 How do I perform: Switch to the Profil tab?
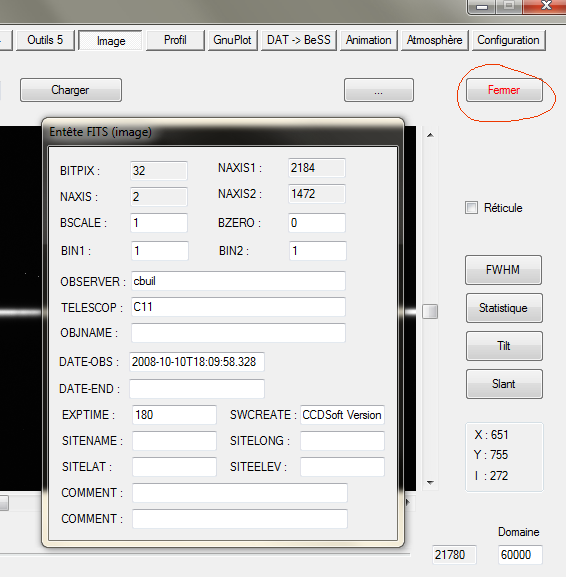[175, 40]
